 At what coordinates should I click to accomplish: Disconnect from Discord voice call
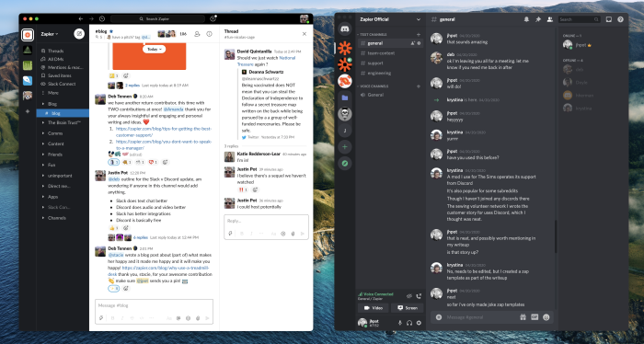(419, 296)
